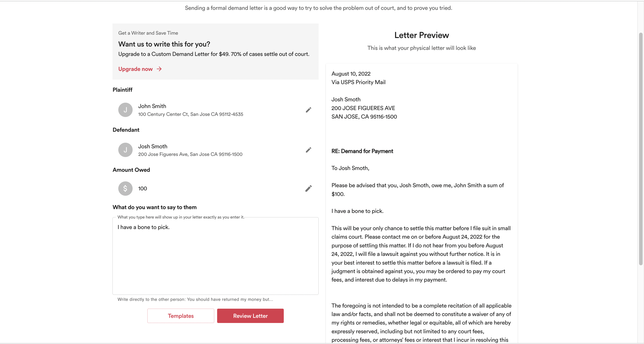Click the amount owed value 100
This screenshot has height=344, width=644.
[x=142, y=189]
